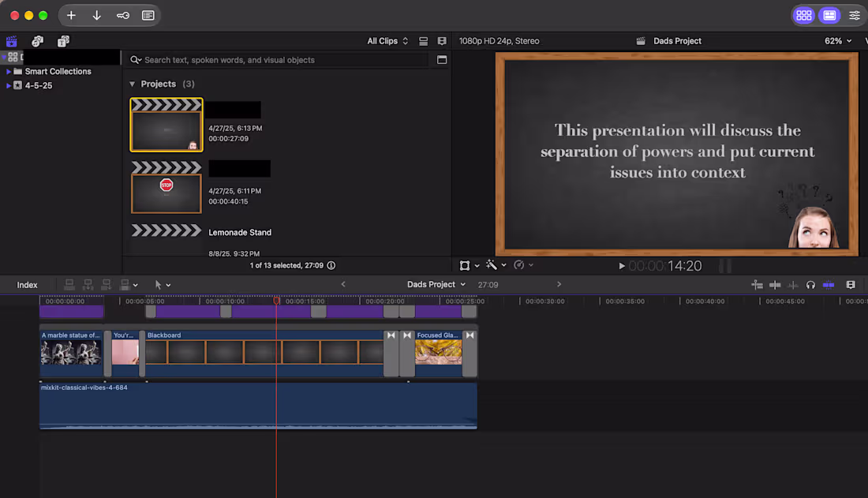Click the timeline playhead marker
This screenshot has height=498, width=868.
point(276,300)
